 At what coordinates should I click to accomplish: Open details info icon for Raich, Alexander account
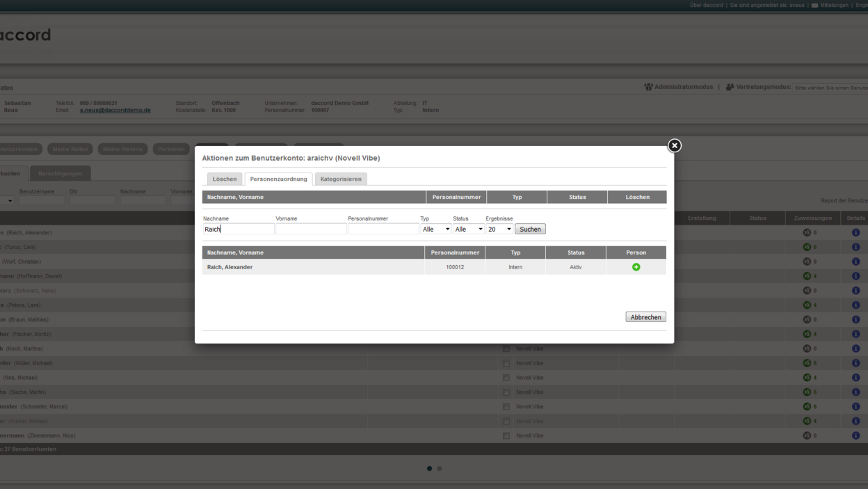pyautogui.click(x=855, y=232)
